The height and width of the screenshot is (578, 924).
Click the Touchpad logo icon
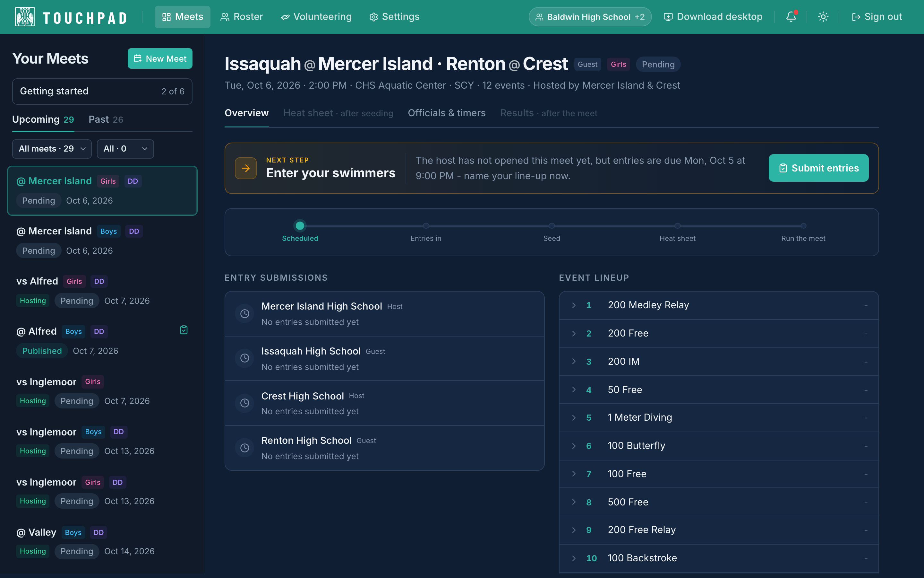pyautogui.click(x=25, y=17)
